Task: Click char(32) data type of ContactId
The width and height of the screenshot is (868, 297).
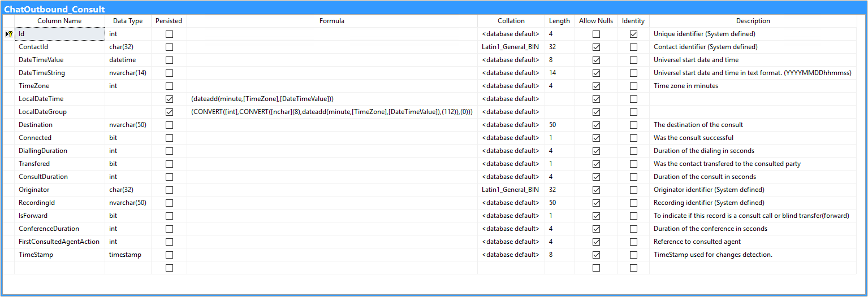Action: [128, 47]
